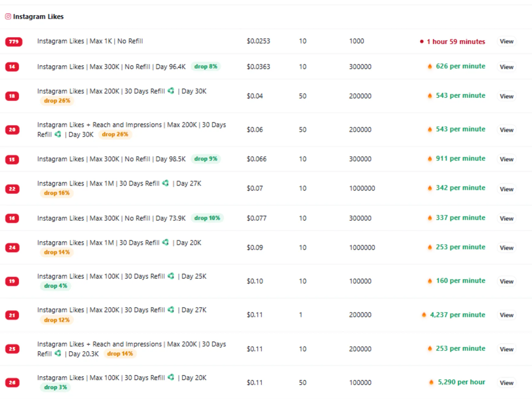Click the red 16 service ID badge

(x=12, y=218)
